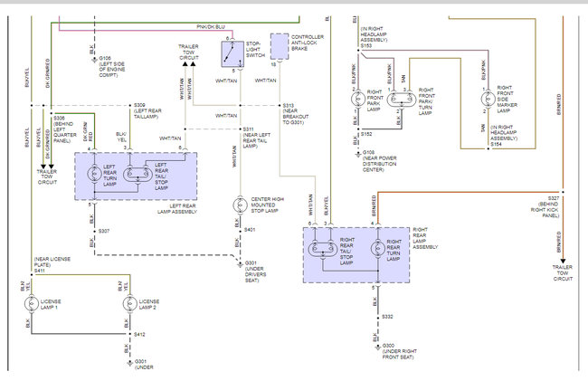Click the Right Rear Lamp Assembly label
588x381 pixels.
point(425,238)
